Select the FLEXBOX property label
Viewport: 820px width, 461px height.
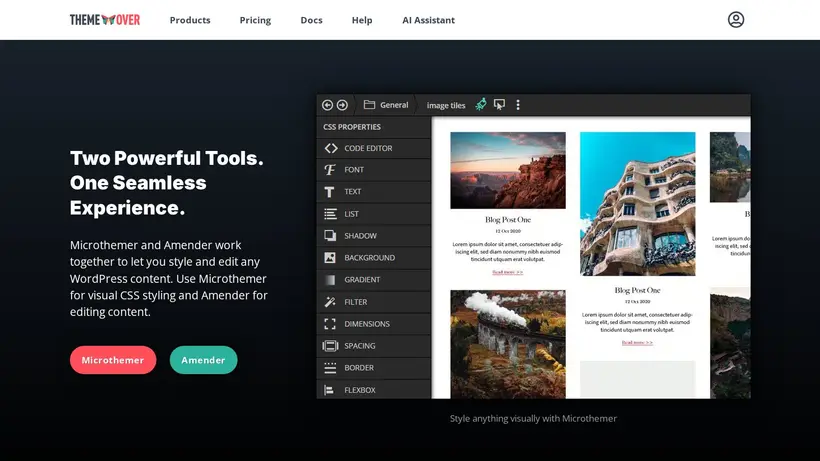[360, 390]
